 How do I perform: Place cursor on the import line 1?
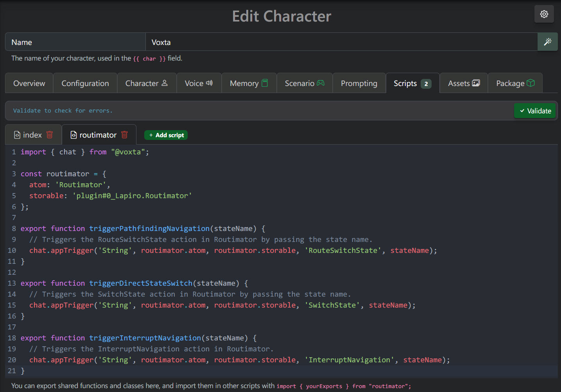85,152
